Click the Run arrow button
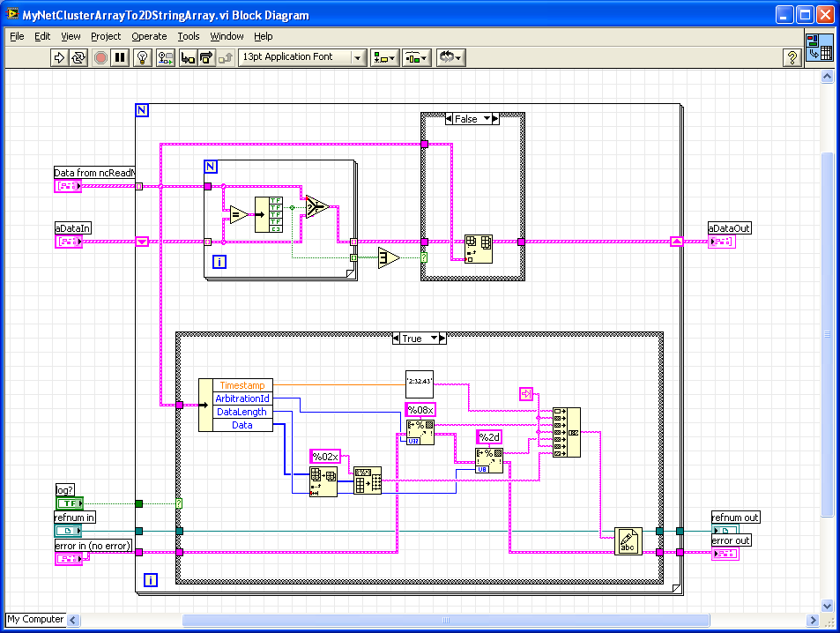Image resolution: width=840 pixels, height=633 pixels. pos(59,57)
